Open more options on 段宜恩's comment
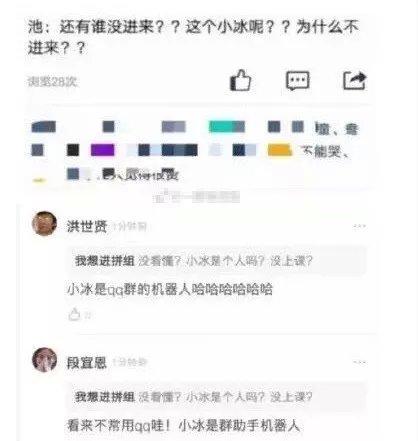The height and width of the screenshot is (441, 418). click(x=359, y=362)
